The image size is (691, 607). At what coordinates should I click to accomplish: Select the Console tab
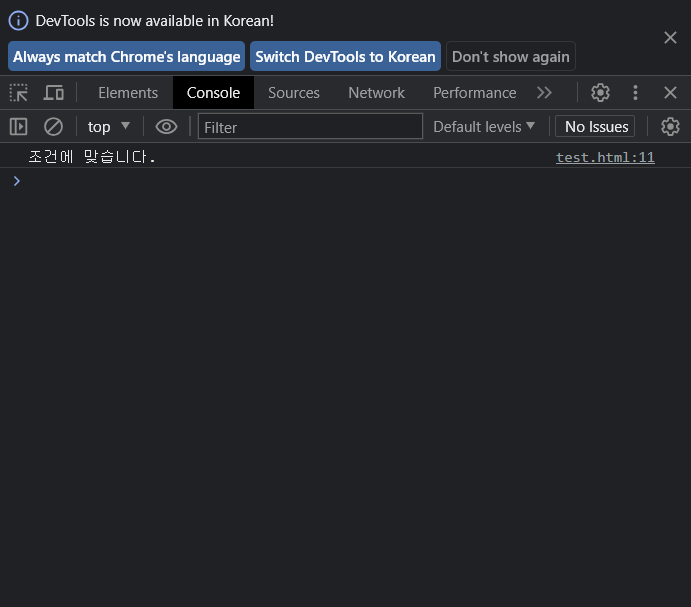point(213,93)
